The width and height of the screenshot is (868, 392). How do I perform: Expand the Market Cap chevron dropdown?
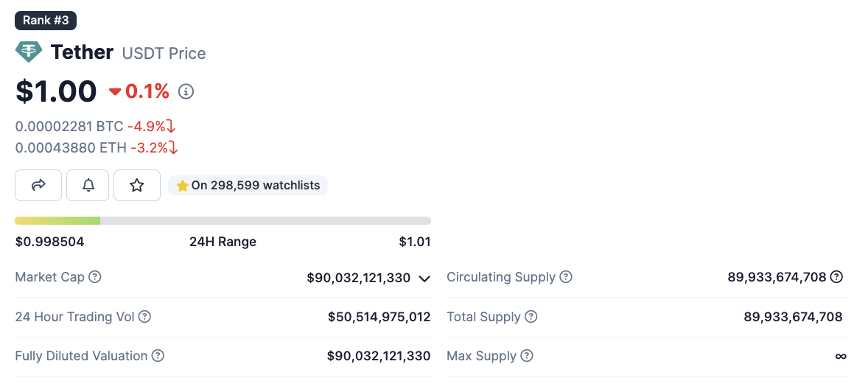(x=424, y=279)
